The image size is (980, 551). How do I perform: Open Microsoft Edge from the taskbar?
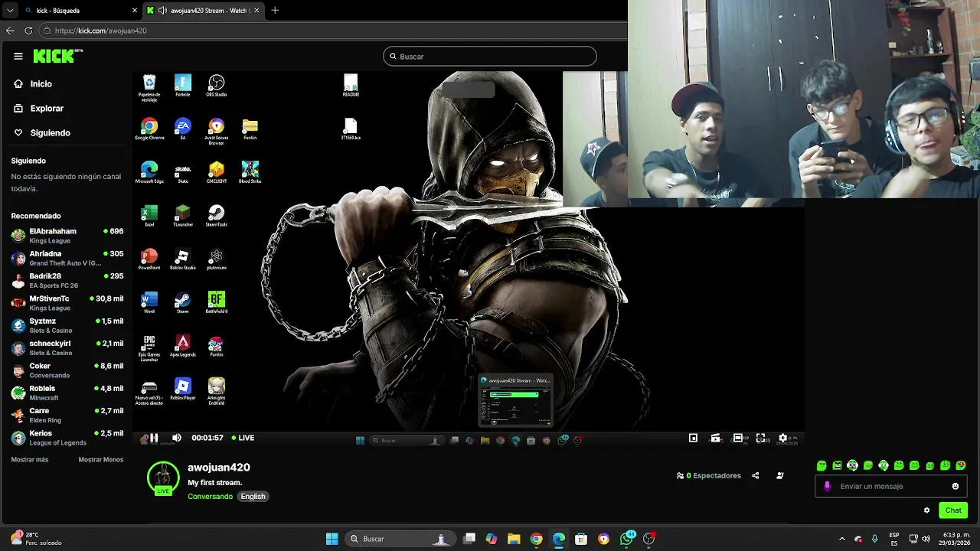click(x=559, y=539)
